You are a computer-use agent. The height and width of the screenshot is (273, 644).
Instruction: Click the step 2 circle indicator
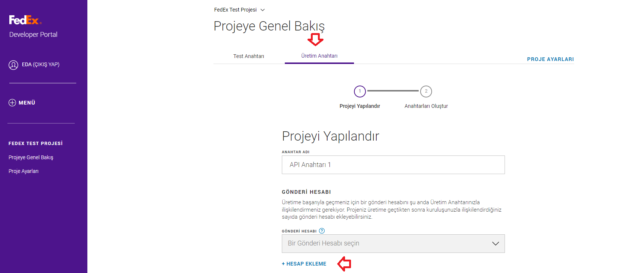[426, 91]
